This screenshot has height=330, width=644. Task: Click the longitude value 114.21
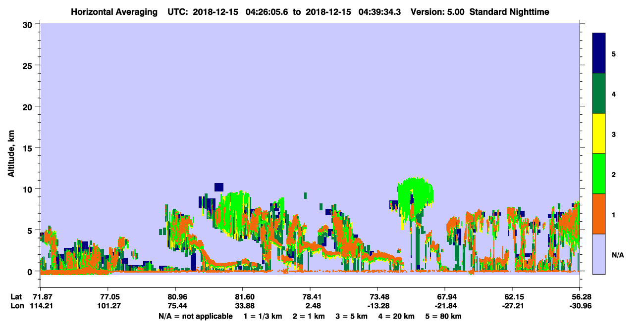click(41, 306)
